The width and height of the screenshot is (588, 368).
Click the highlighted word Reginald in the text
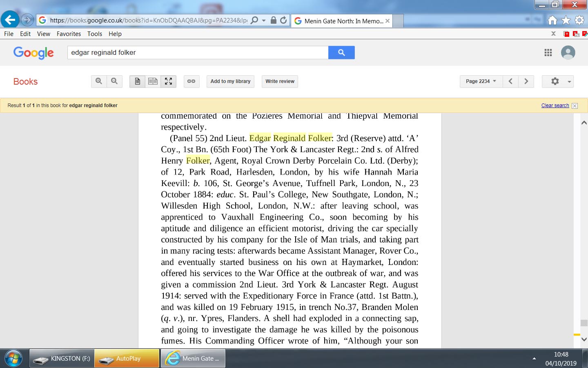click(289, 138)
